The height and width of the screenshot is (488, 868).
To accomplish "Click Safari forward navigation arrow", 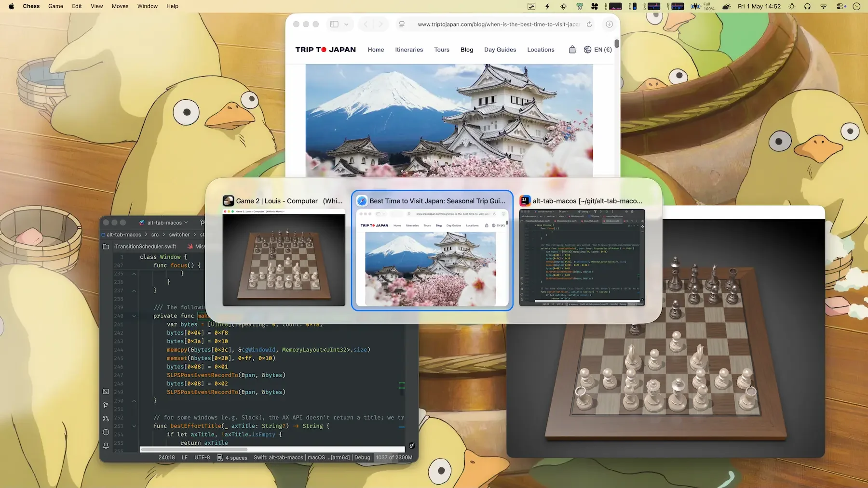I will [380, 24].
